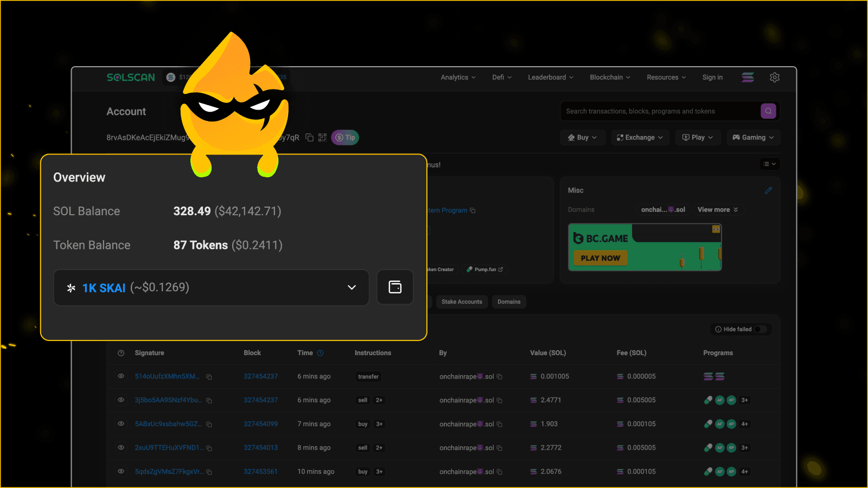Open the Analytics menu

458,78
